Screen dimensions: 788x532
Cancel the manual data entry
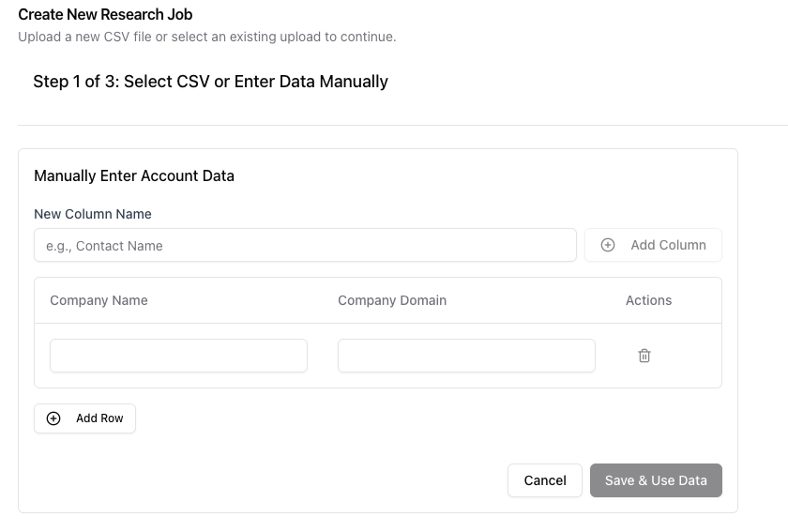(544, 480)
